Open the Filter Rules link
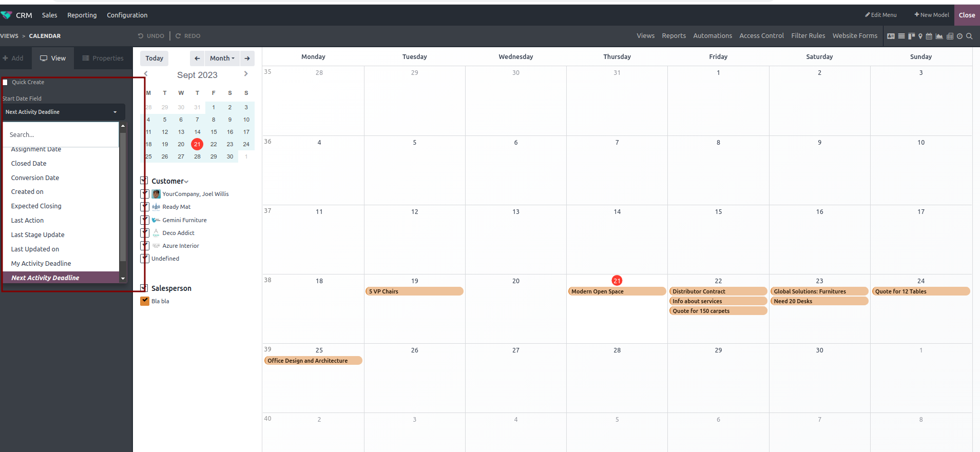The image size is (980, 452). pyautogui.click(x=808, y=36)
